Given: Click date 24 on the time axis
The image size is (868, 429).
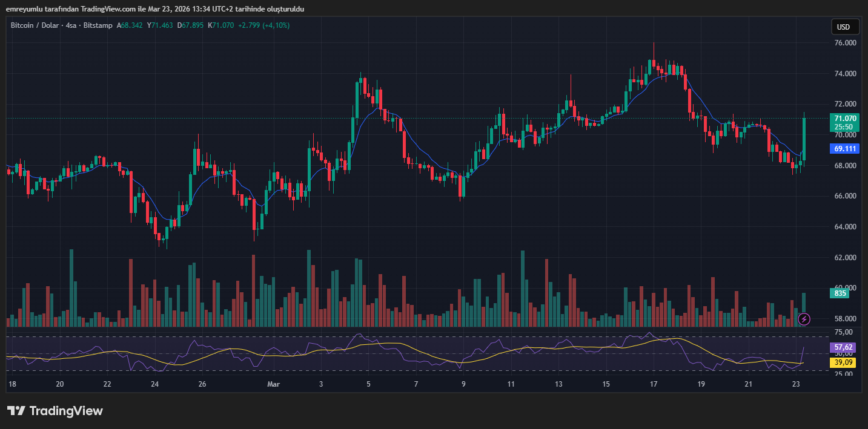Looking at the screenshot, I should [x=154, y=384].
